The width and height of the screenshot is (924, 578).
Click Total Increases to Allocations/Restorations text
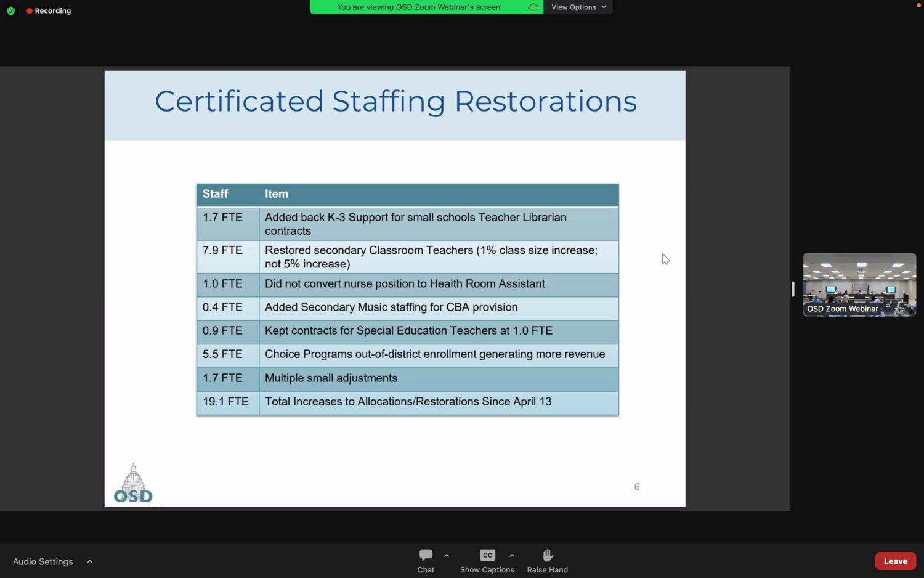408,402
